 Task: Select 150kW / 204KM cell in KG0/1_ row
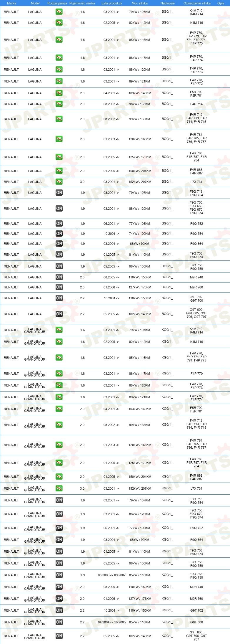(140, 477)
